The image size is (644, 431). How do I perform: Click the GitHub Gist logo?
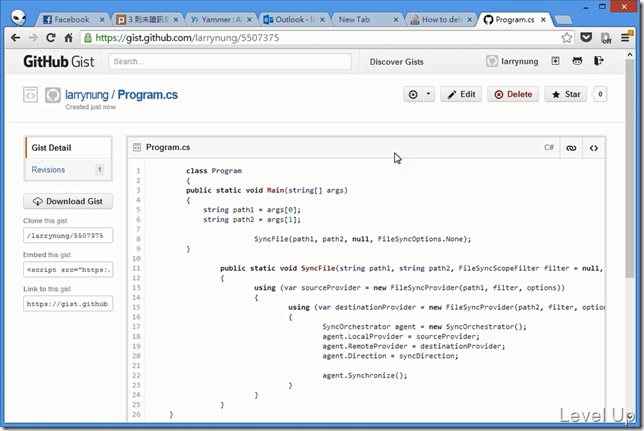pyautogui.click(x=59, y=62)
